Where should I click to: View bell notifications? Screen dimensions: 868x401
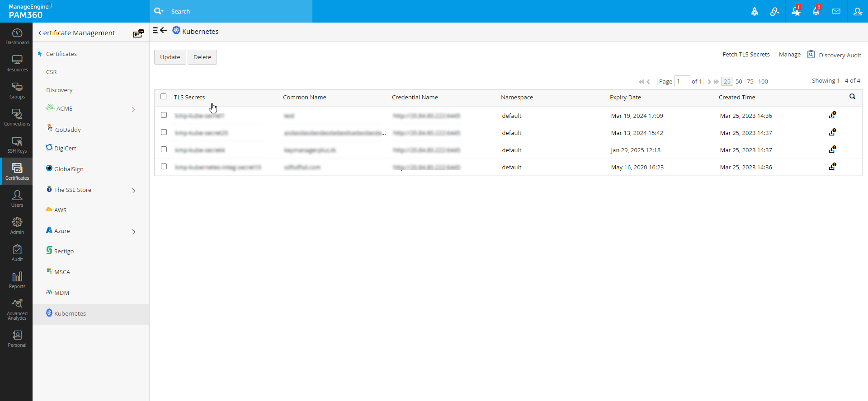(x=816, y=11)
